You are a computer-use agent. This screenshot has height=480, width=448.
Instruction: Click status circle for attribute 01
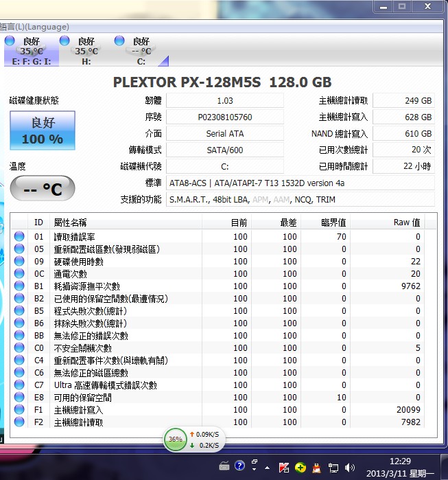coord(19,236)
